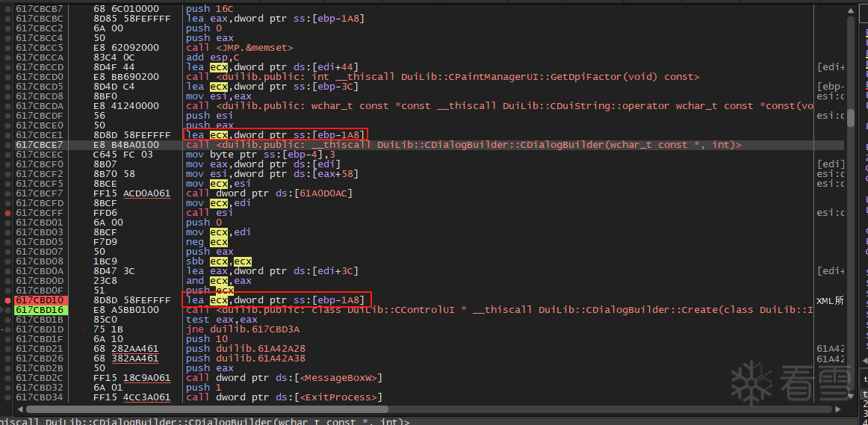Click the <ExitProcess> call target
The width and height of the screenshot is (868, 425).
tap(339, 397)
